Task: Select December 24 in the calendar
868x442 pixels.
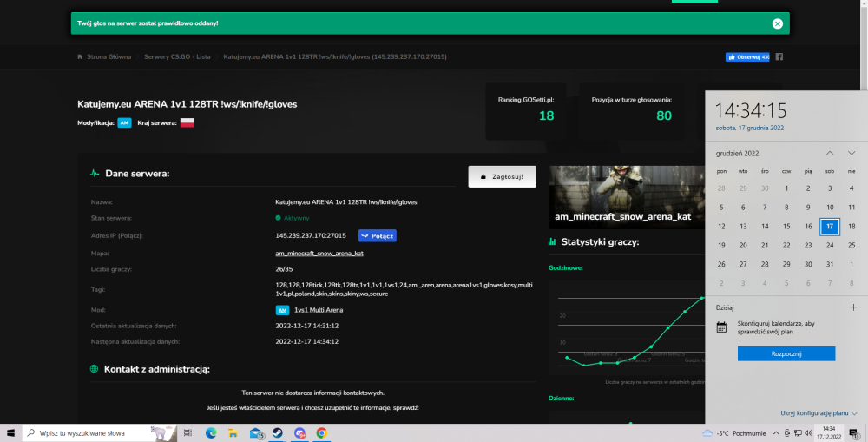Action: pyautogui.click(x=830, y=246)
